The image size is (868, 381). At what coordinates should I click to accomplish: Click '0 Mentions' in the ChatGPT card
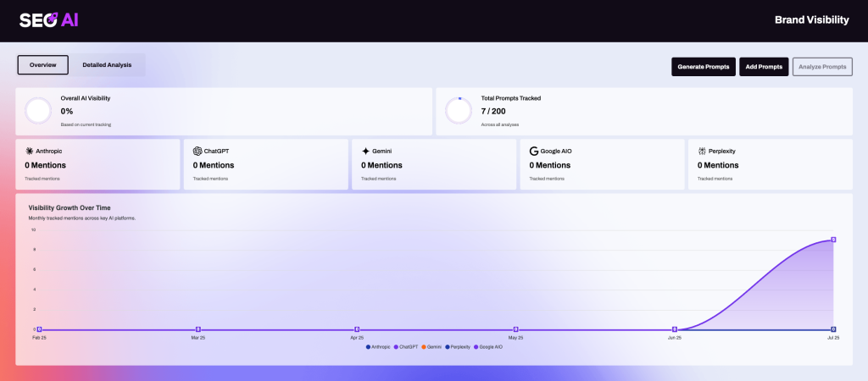(214, 165)
